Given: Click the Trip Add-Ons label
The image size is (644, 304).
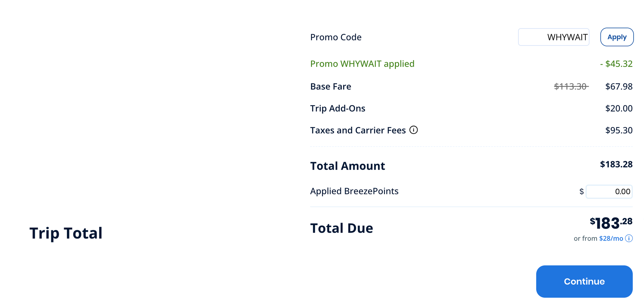Looking at the screenshot, I should (337, 108).
